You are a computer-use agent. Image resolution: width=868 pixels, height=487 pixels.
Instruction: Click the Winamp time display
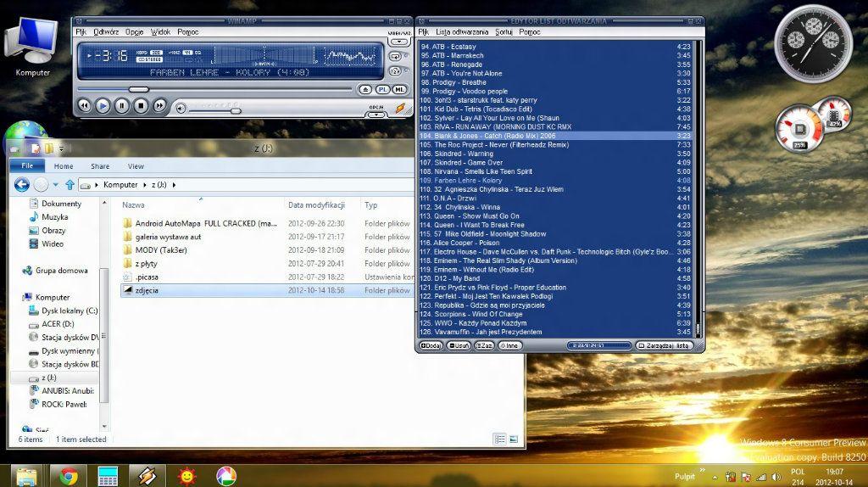(x=111, y=55)
